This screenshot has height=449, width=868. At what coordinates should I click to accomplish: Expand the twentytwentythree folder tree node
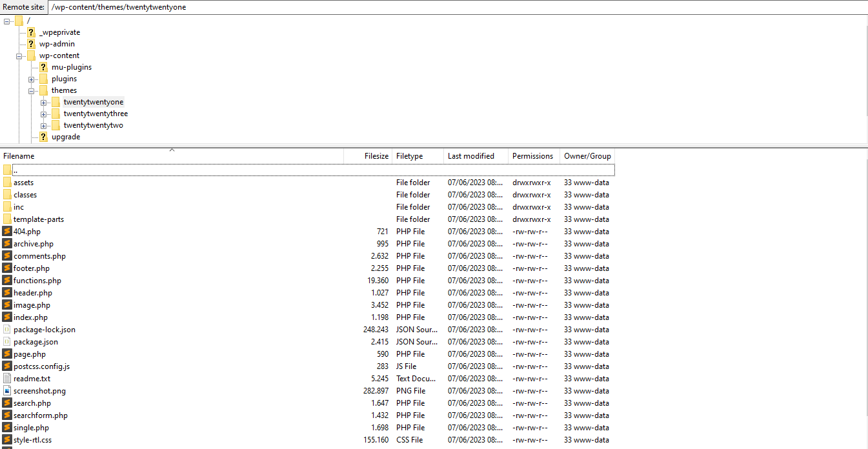pyautogui.click(x=43, y=114)
